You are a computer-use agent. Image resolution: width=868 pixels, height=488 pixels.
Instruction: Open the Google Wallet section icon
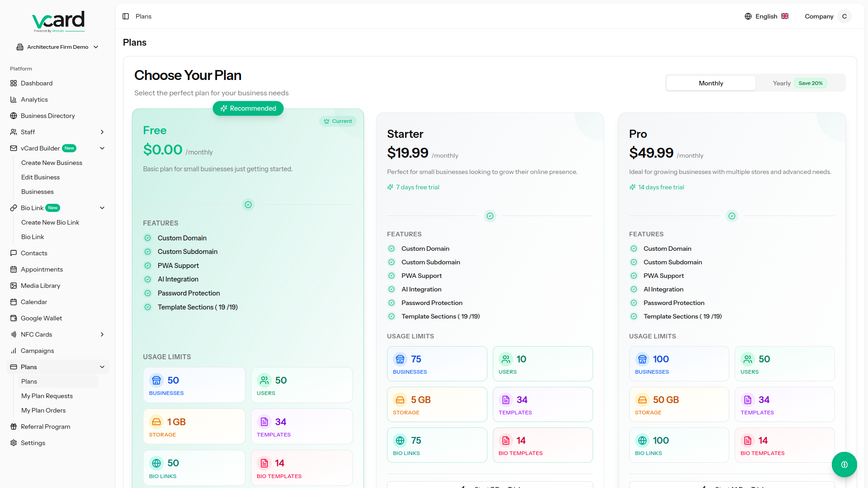point(14,318)
